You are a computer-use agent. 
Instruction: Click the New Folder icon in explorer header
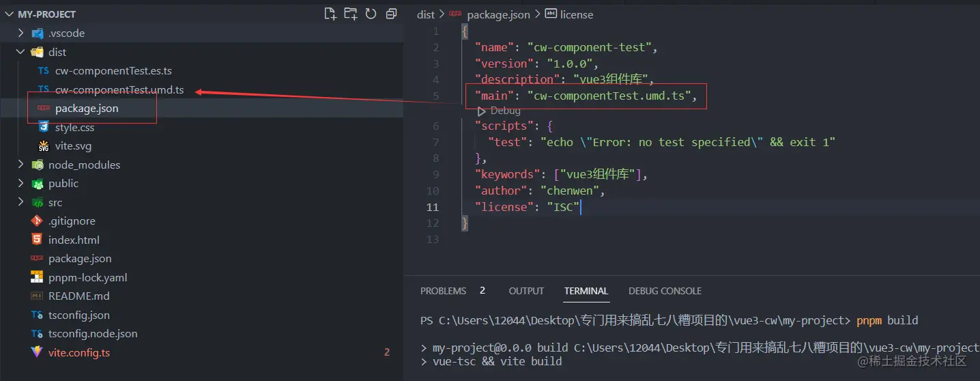(351, 14)
